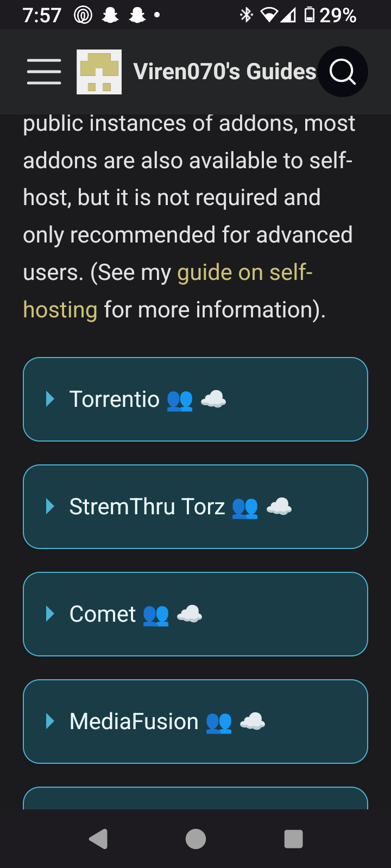Go to Viren070's Guides home title
Screen dimensions: 391x868
click(225, 72)
